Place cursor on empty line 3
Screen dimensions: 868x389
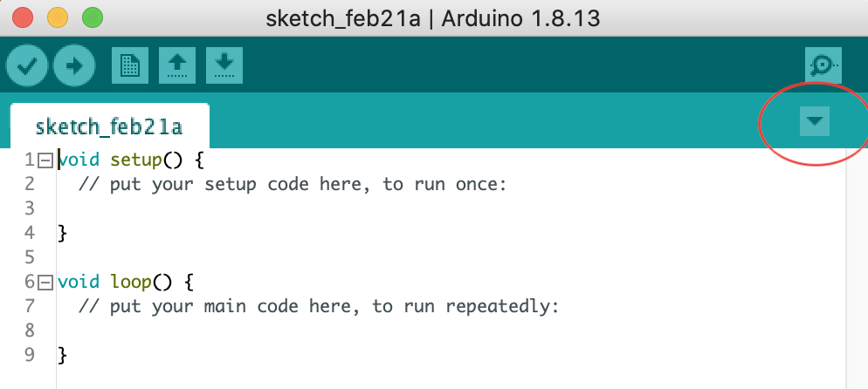tap(443, 208)
